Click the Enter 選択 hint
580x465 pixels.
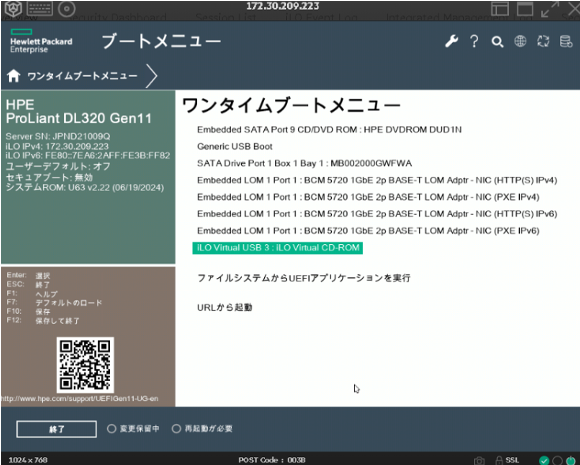point(28,276)
